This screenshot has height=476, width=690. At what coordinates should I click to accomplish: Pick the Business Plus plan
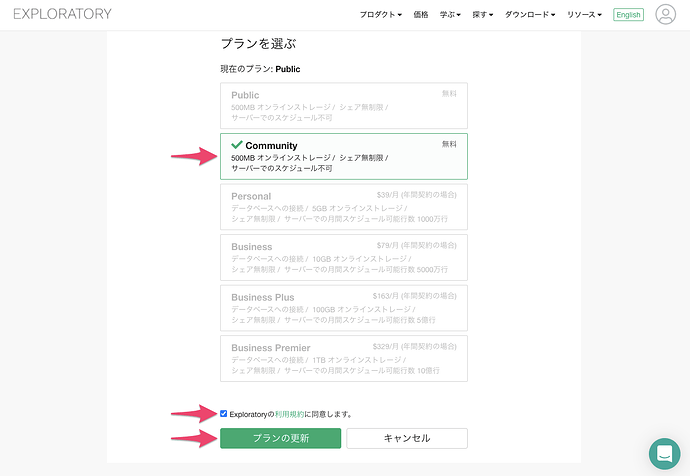344,308
